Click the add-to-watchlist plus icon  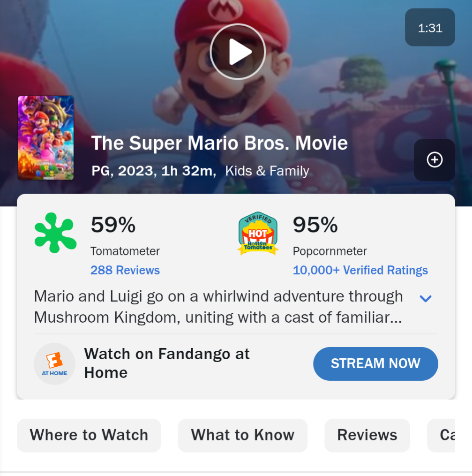point(435,160)
